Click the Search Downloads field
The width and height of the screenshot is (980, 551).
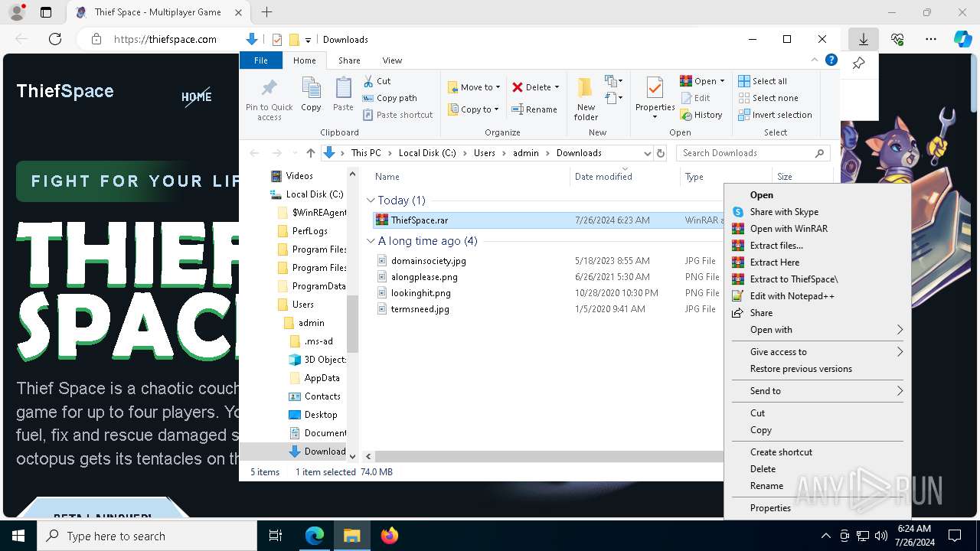[x=753, y=153]
